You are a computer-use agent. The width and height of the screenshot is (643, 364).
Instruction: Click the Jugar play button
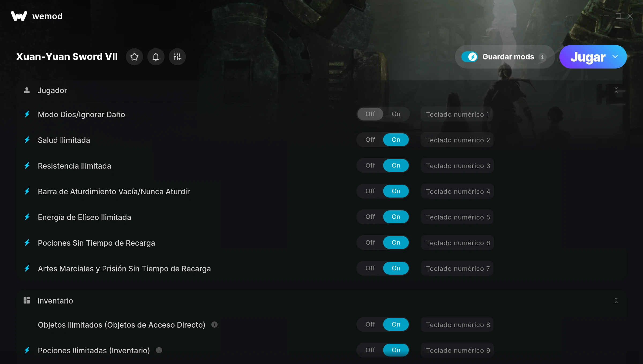(x=588, y=57)
